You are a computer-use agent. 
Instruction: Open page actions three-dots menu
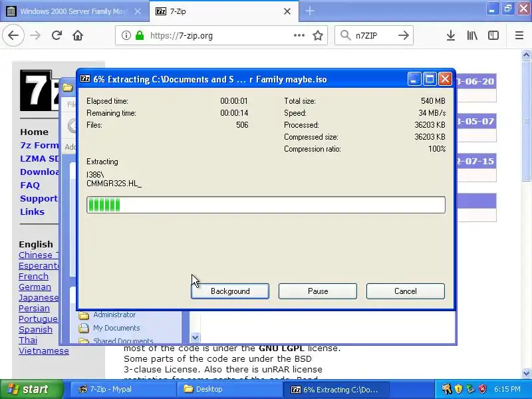click(299, 35)
